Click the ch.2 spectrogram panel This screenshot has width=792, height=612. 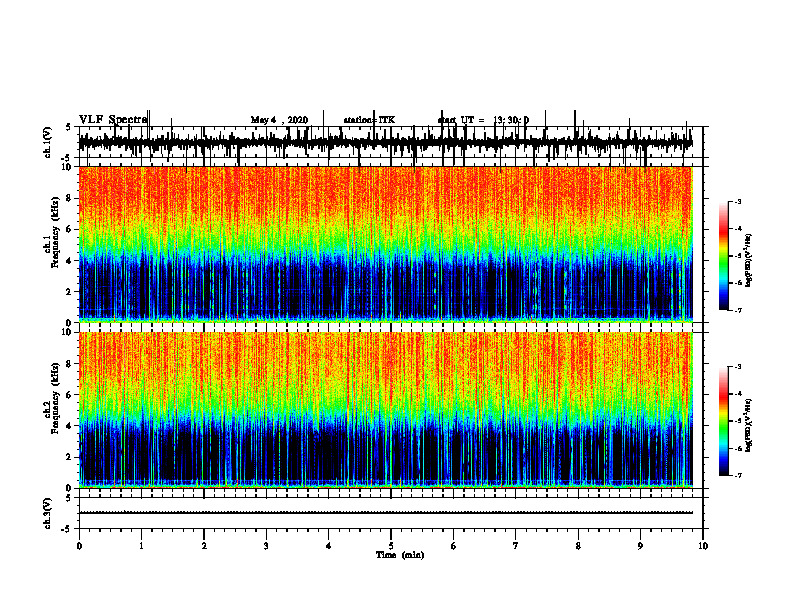[385, 410]
